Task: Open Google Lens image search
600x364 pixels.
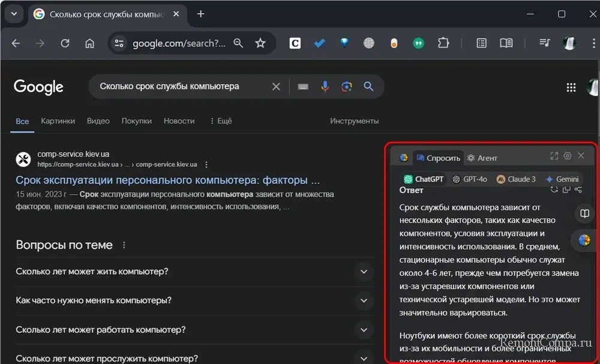Action: click(x=346, y=87)
